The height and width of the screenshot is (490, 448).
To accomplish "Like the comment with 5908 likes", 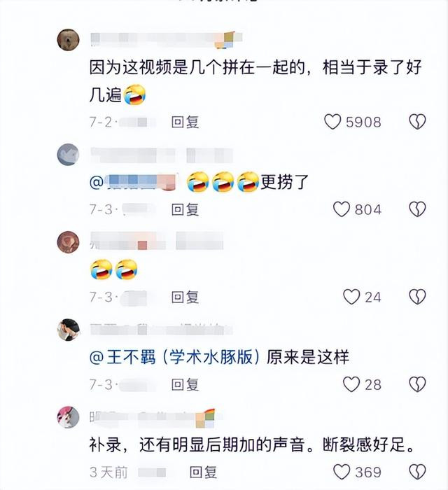I will point(332,122).
